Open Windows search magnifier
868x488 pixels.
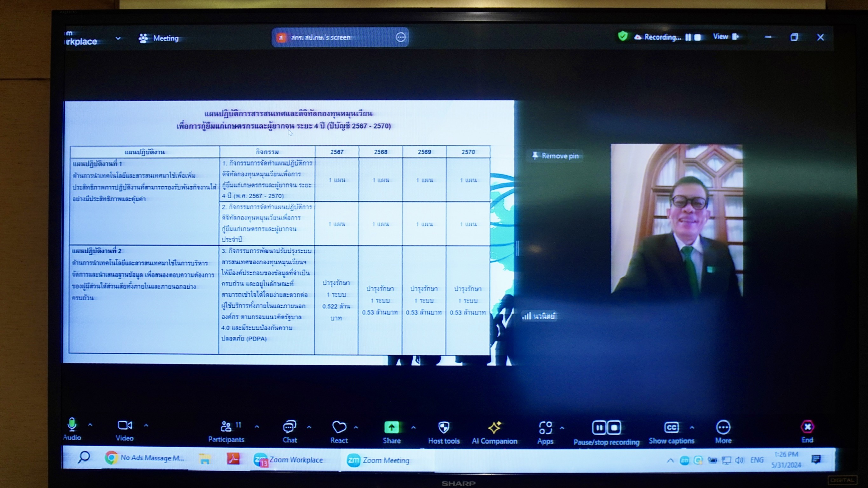pyautogui.click(x=84, y=457)
